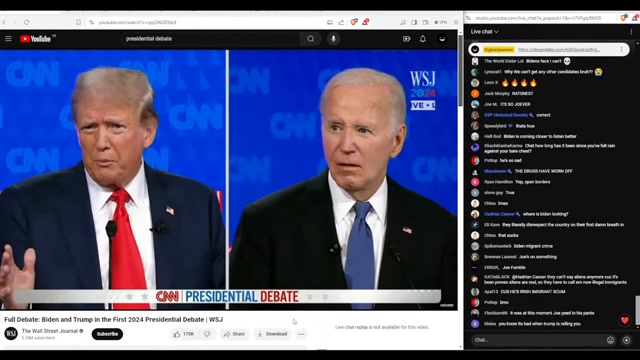Send a heart reaction in live chat
Viewport: 640px width, 360px height.
click(x=624, y=320)
